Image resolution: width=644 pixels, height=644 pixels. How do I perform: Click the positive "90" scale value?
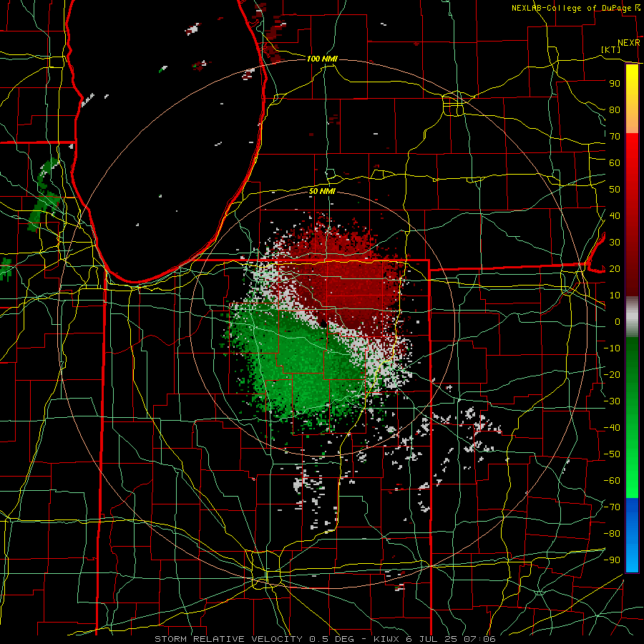615,84
